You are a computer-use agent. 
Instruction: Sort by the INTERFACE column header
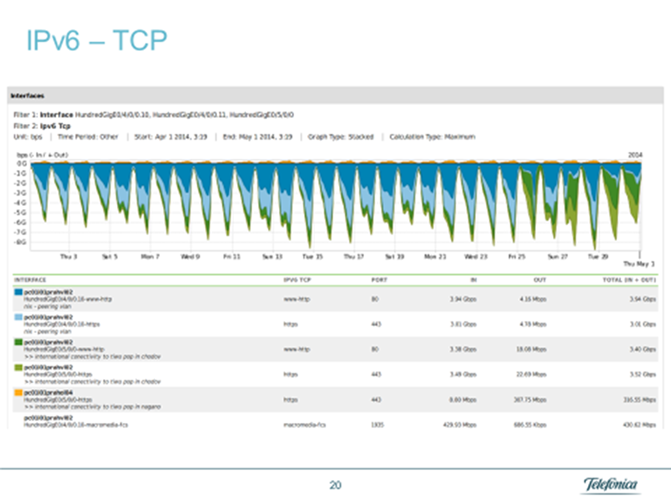pyautogui.click(x=29, y=279)
